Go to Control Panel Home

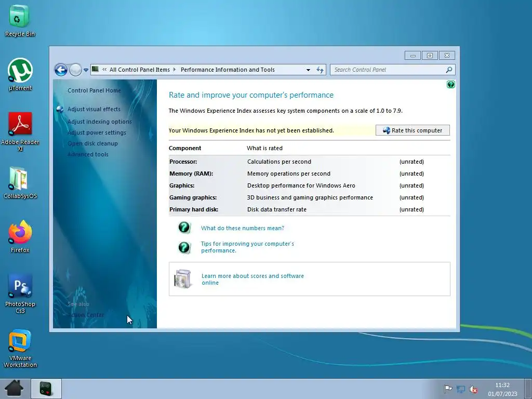(94, 90)
